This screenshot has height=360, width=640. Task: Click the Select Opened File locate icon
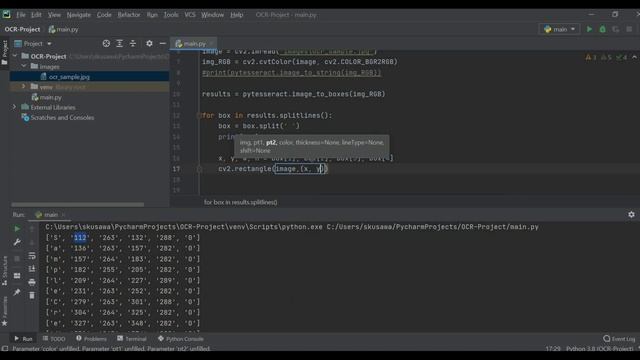point(106,43)
